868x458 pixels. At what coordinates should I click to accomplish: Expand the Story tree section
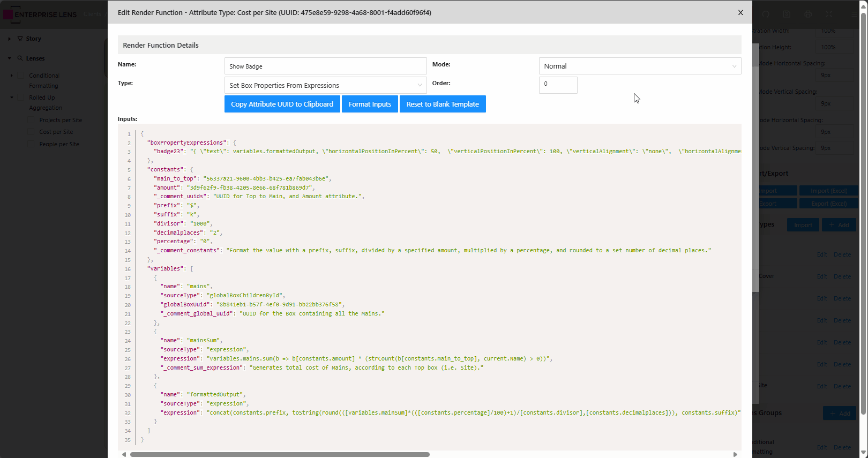10,39
